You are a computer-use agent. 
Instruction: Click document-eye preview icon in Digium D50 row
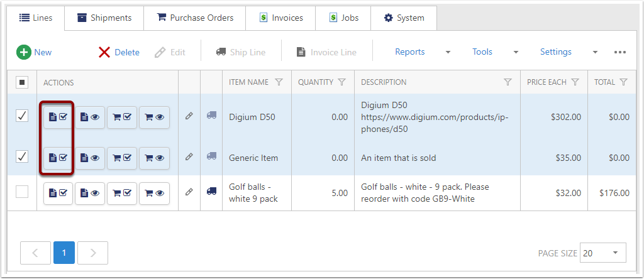click(x=90, y=117)
